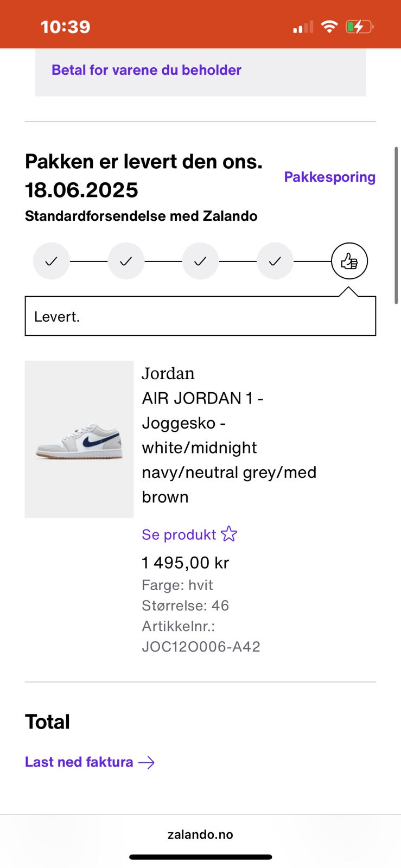
Task: Open the Pakkesporing tracking link
Action: pos(329,177)
